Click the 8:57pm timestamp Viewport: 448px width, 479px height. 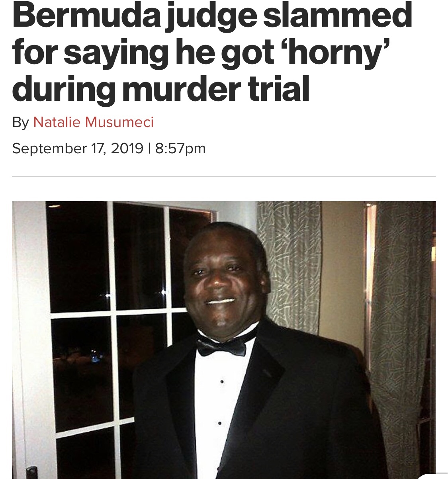click(x=180, y=149)
